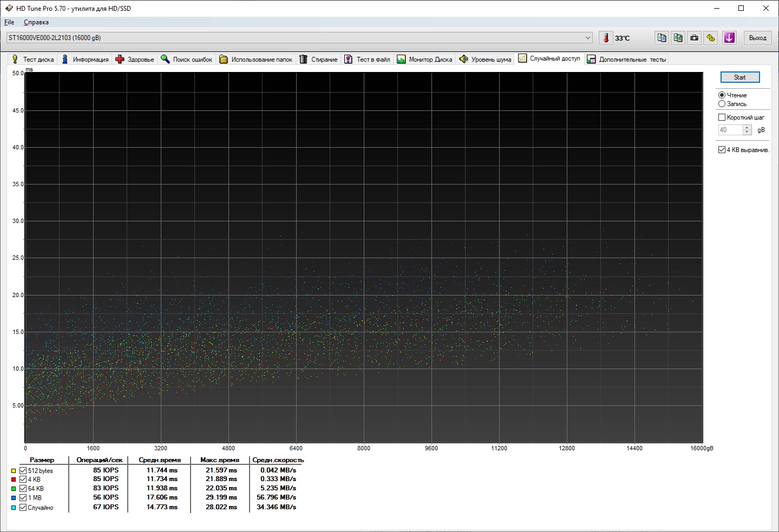Click the blue 1 MB legend swatch

tap(14, 498)
